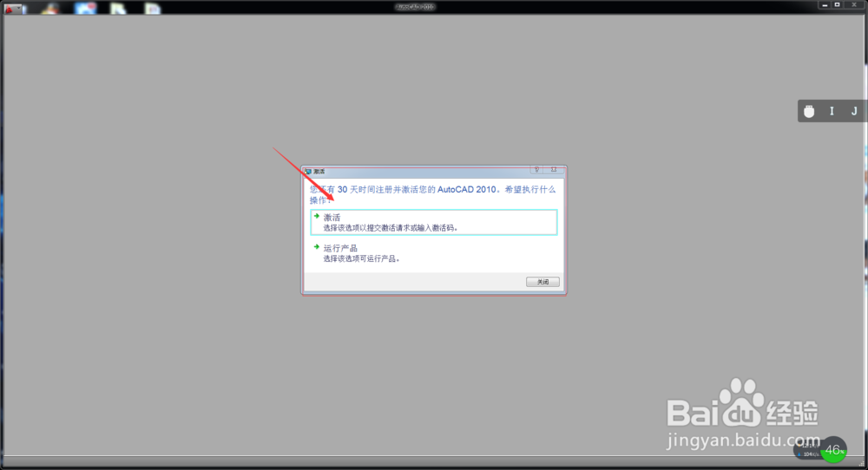Click the rightmost document icon in top bar
This screenshot has width=868, height=470.
(152, 8)
